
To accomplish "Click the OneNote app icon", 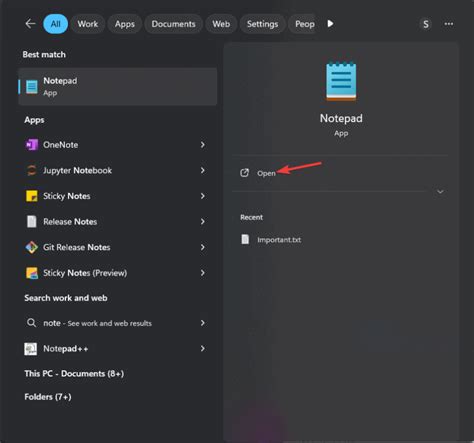I will [x=32, y=145].
